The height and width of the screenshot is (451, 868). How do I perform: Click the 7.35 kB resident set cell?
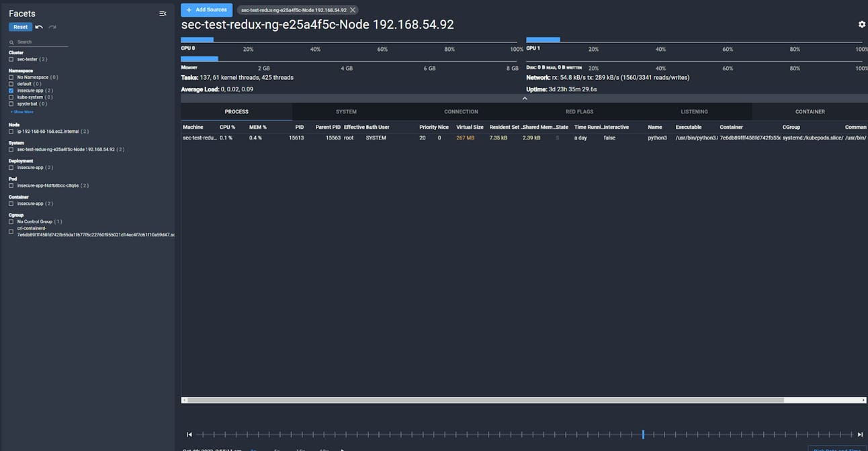coord(498,138)
